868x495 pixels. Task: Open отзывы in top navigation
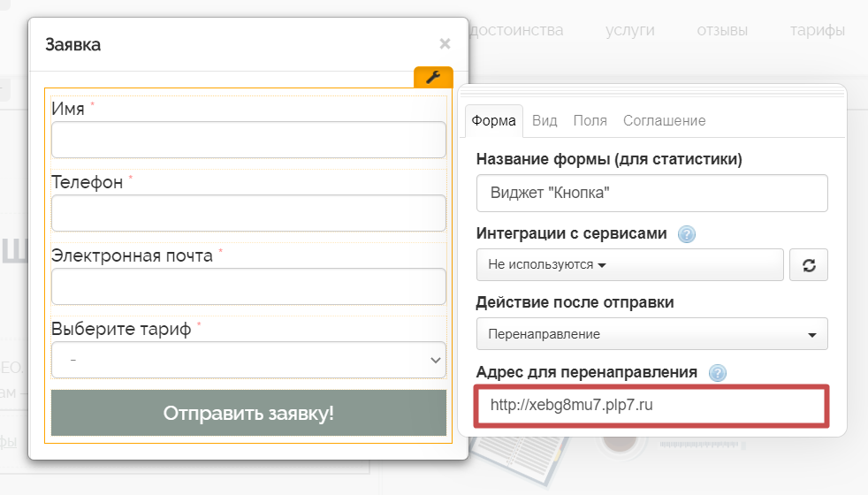click(722, 31)
